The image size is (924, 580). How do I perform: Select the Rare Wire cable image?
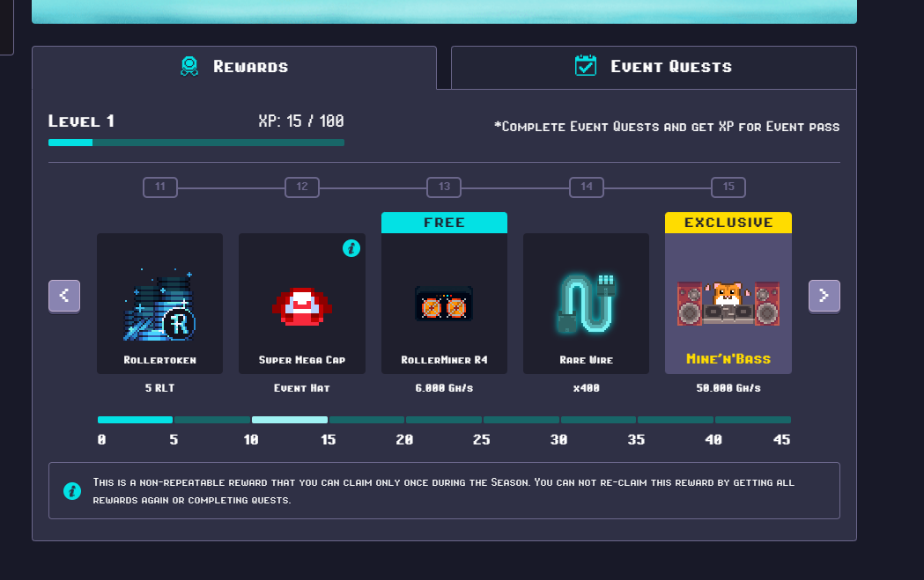tap(586, 303)
